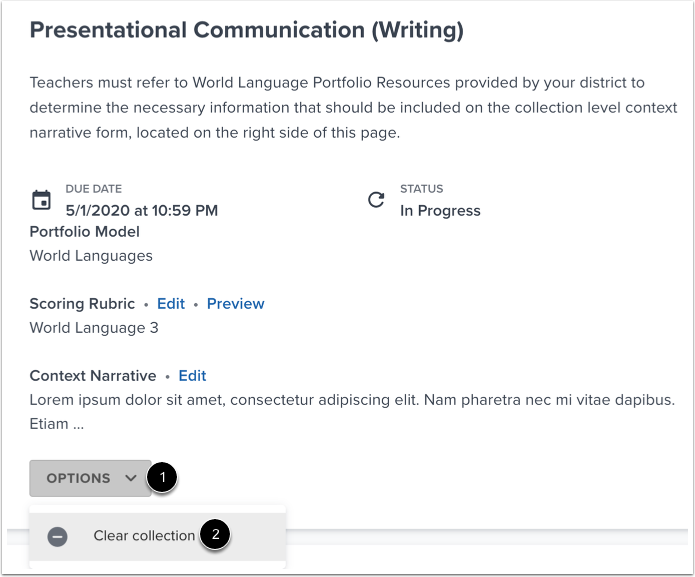Click the Portfolio Model label

click(x=85, y=232)
